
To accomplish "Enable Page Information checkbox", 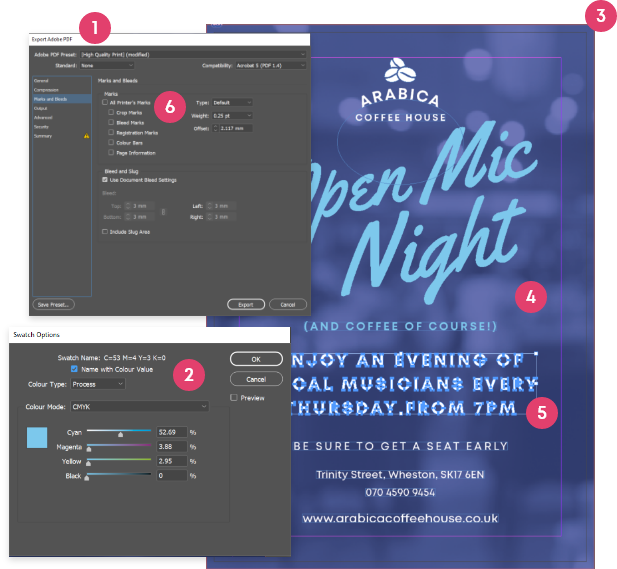I will click(x=111, y=153).
